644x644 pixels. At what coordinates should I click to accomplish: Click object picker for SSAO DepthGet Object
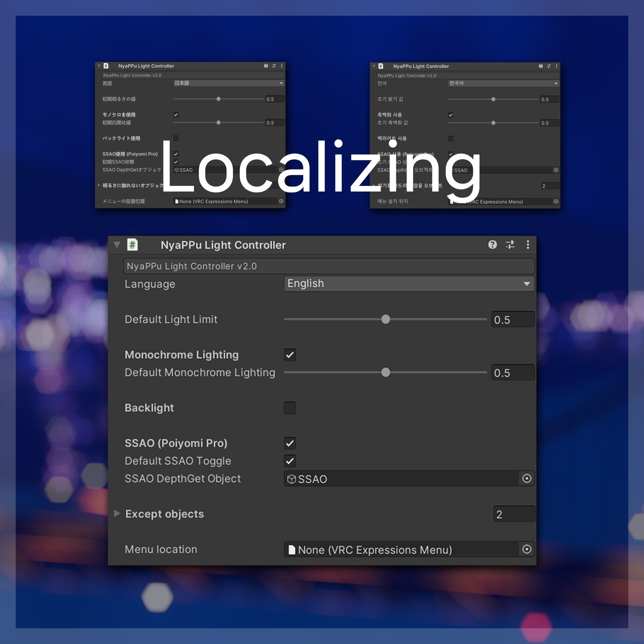point(527,479)
